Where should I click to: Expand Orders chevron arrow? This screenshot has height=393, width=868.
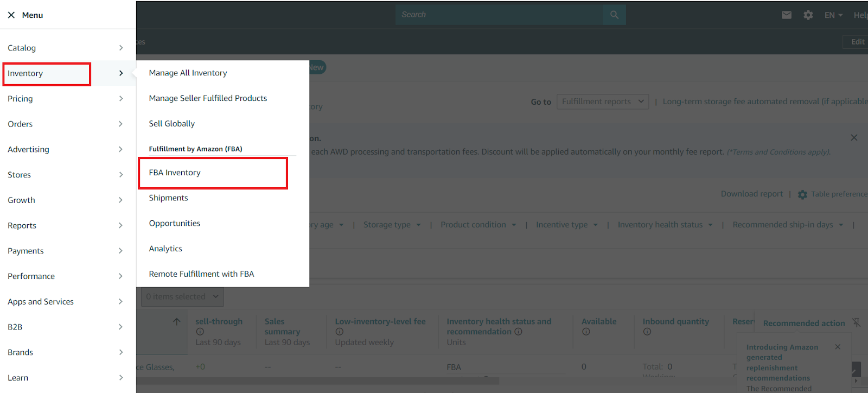(x=121, y=124)
